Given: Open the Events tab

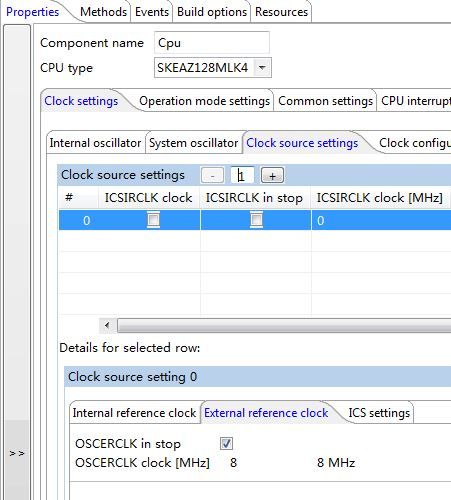Looking at the screenshot, I should click(152, 12).
